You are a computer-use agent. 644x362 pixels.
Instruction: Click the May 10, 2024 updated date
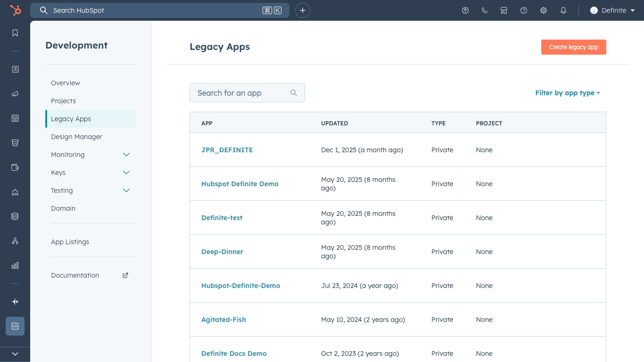click(363, 320)
